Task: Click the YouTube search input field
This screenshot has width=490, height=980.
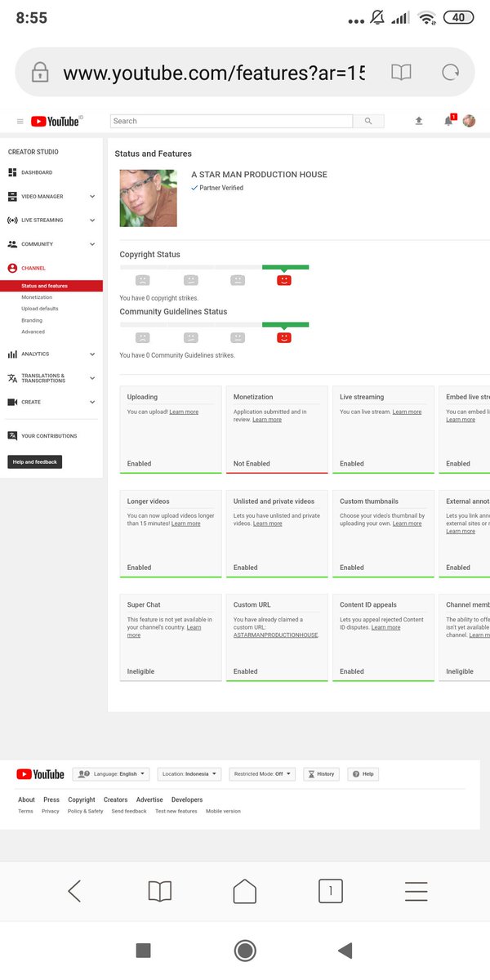Action: click(x=231, y=121)
